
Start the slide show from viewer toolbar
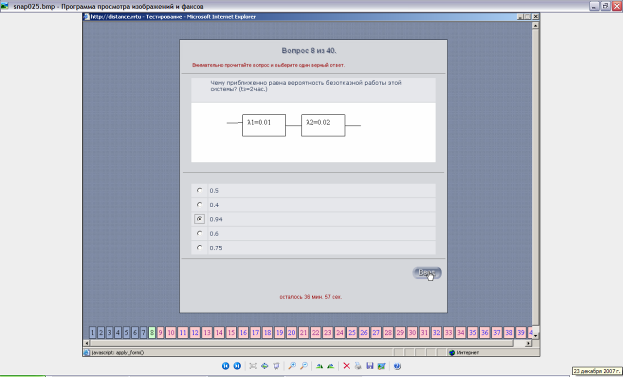click(x=277, y=366)
